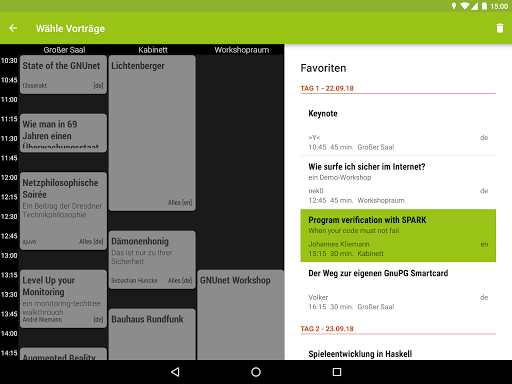
Task: Open the recent apps square button
Action: 337,372
